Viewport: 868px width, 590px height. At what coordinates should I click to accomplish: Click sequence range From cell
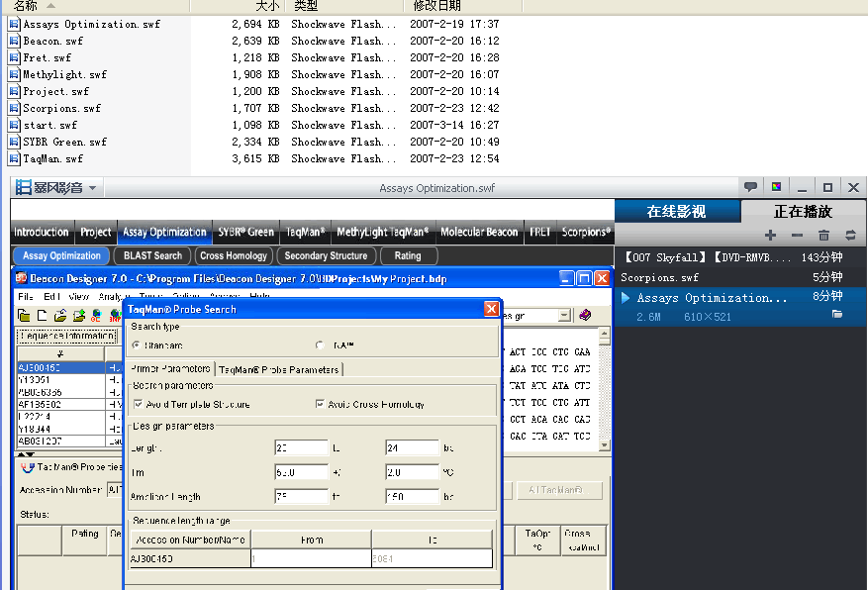(311, 558)
